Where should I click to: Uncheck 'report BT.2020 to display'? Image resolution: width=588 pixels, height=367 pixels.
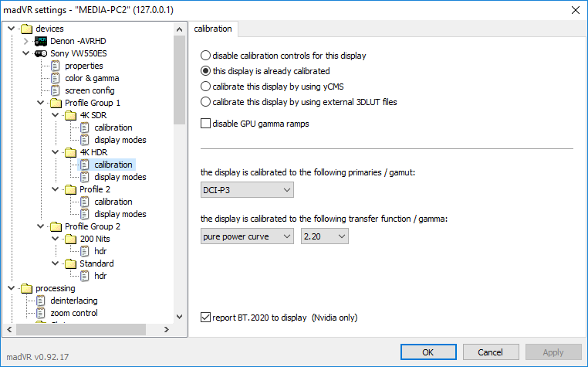(205, 317)
